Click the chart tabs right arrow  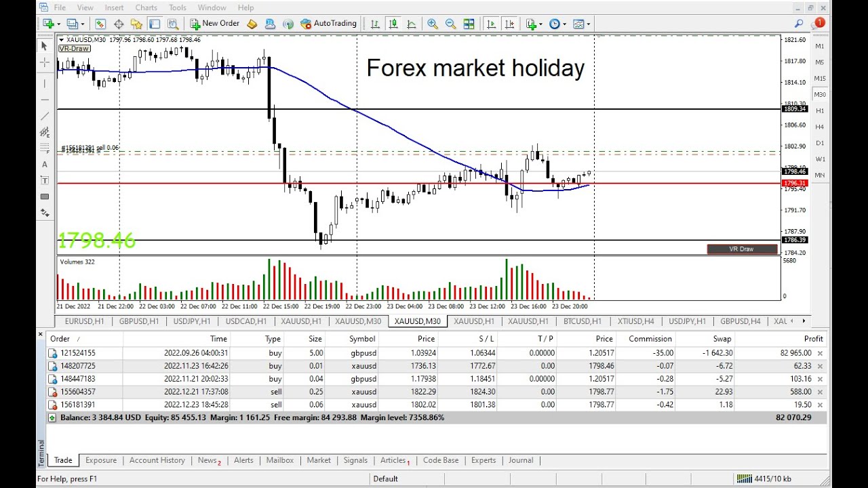click(x=804, y=321)
